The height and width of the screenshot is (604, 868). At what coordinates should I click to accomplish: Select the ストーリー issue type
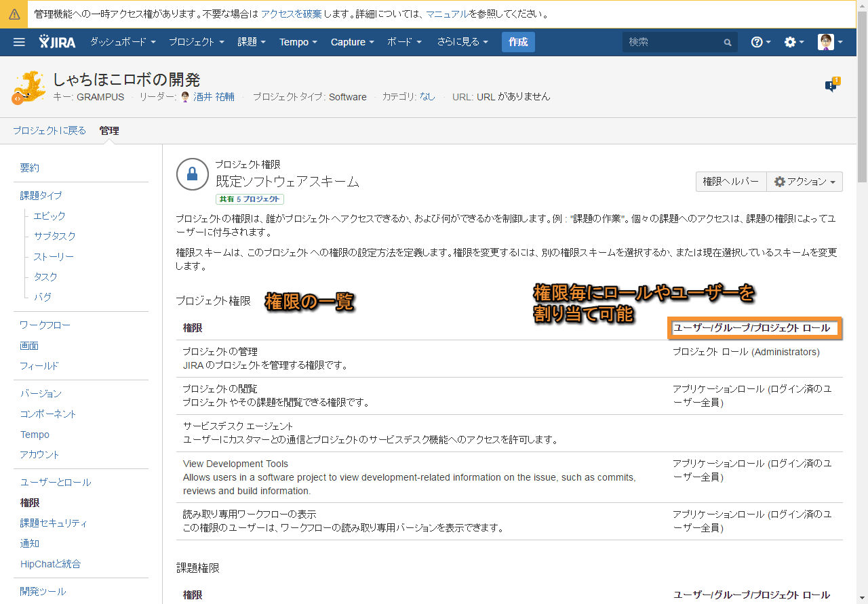coord(54,256)
